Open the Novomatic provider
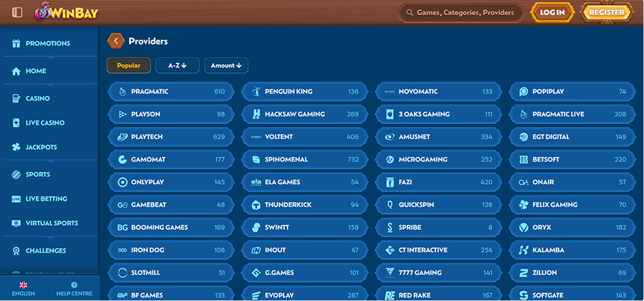 [x=438, y=91]
